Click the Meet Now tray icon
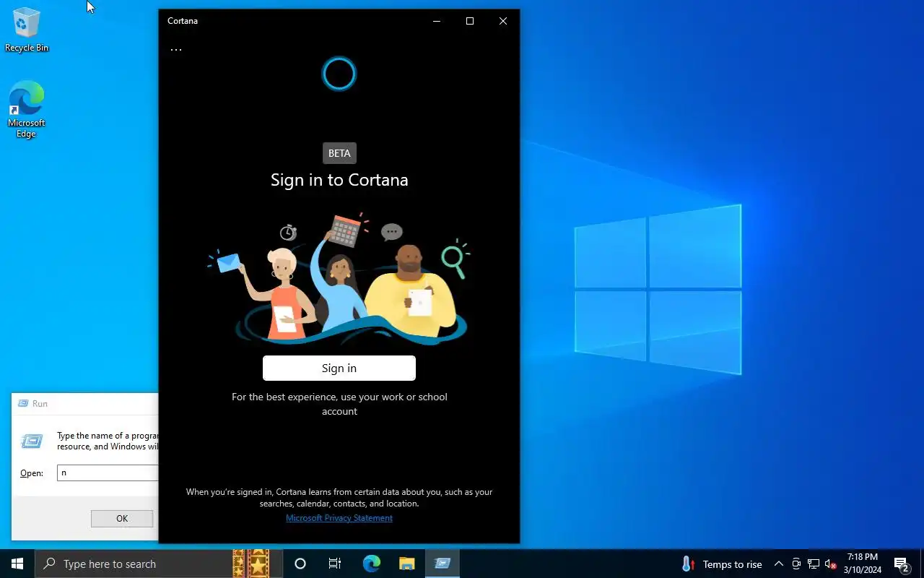The image size is (924, 578). [x=796, y=564]
